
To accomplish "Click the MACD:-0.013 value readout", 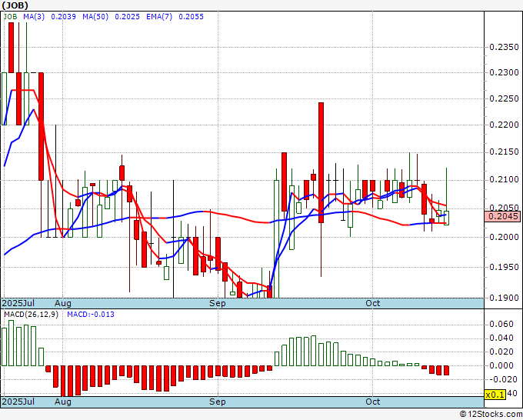I will click(91, 315).
